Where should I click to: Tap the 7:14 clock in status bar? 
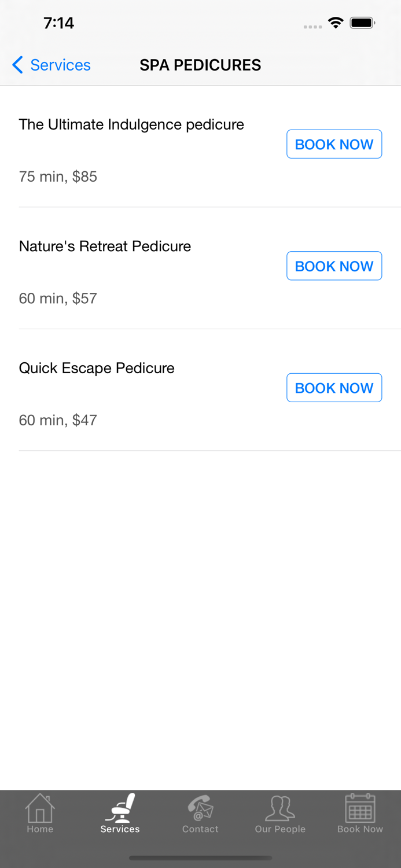[58, 23]
